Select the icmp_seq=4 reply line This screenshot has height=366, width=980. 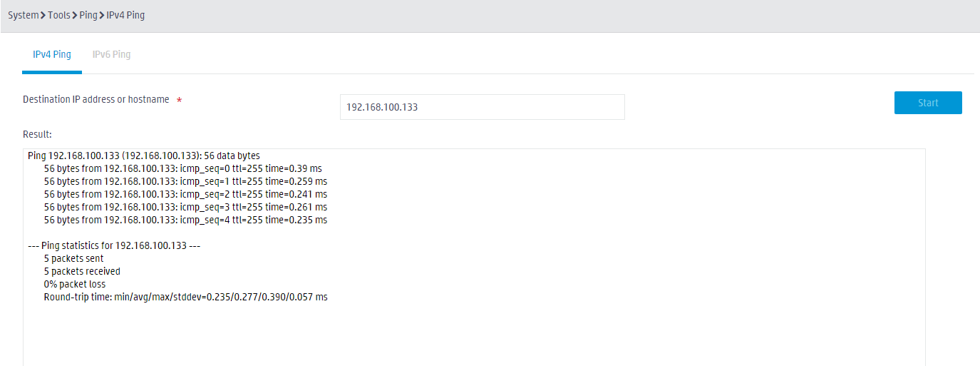(185, 220)
